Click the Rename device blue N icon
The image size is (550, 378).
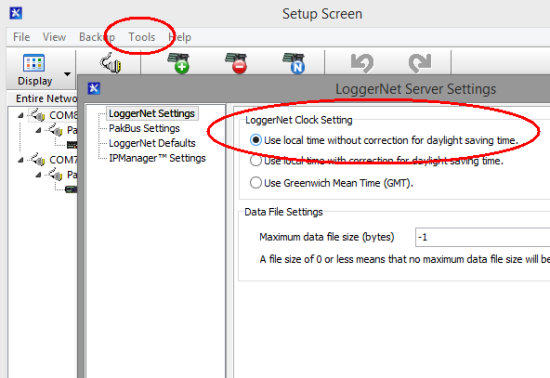(x=294, y=63)
